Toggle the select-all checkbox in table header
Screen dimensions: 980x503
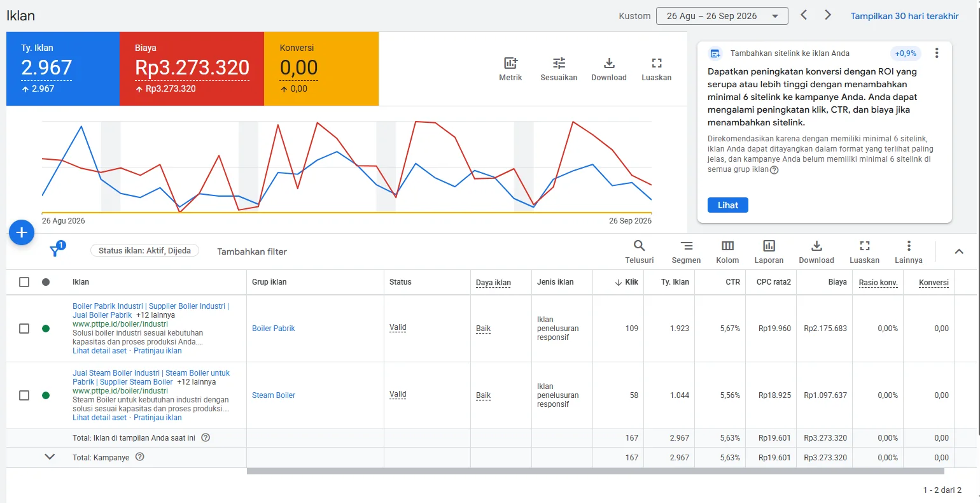[24, 282]
